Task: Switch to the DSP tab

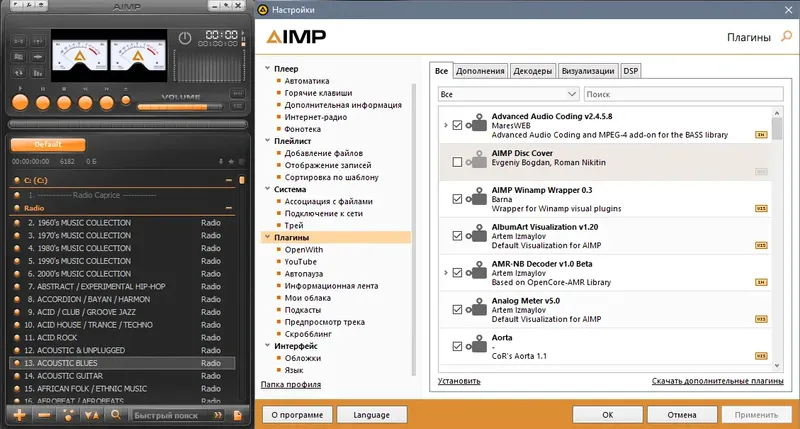Action: [x=631, y=71]
